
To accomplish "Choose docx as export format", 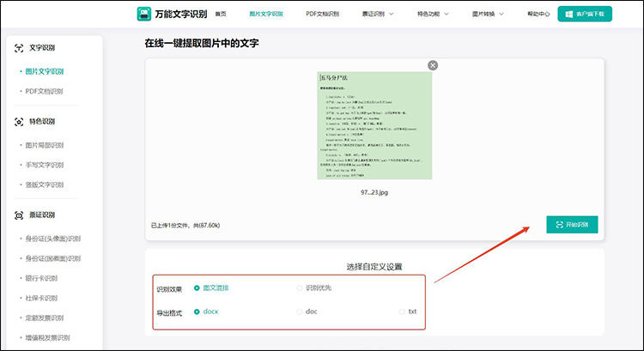I will (x=206, y=312).
